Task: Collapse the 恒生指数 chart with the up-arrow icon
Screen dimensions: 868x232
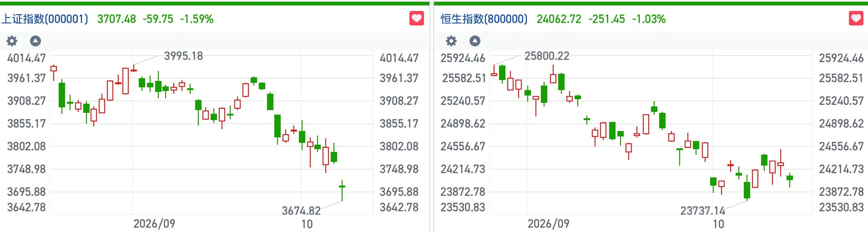Action: [x=475, y=41]
